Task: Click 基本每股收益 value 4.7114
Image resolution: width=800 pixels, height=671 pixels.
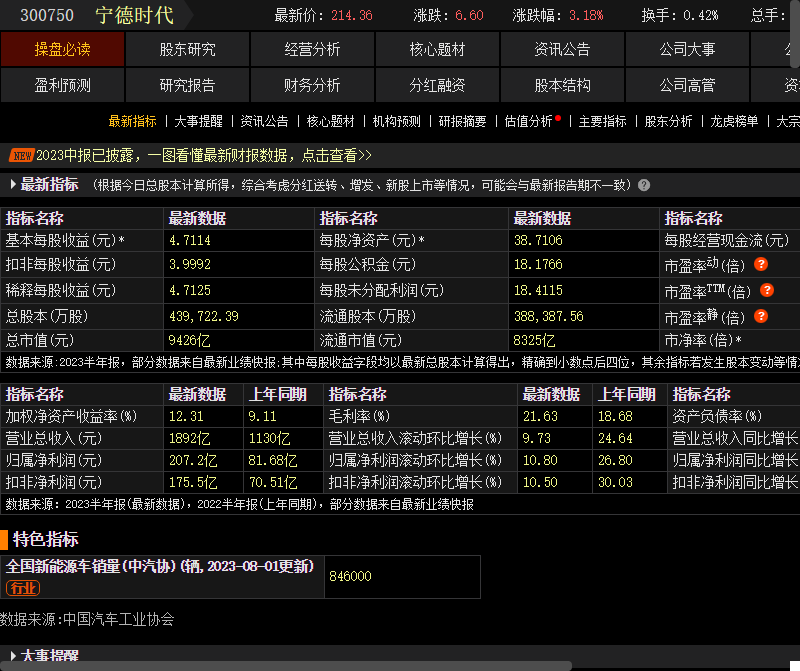Action: tap(190, 240)
